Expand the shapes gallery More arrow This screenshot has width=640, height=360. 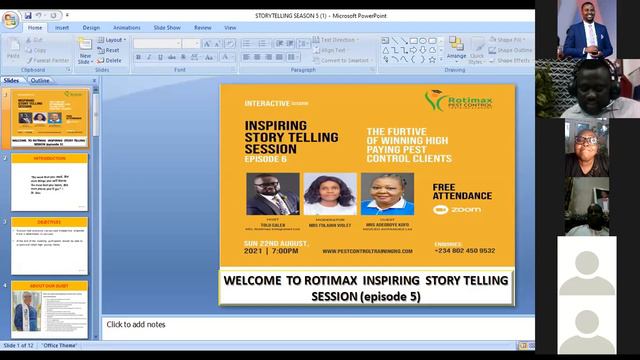pos(441,60)
